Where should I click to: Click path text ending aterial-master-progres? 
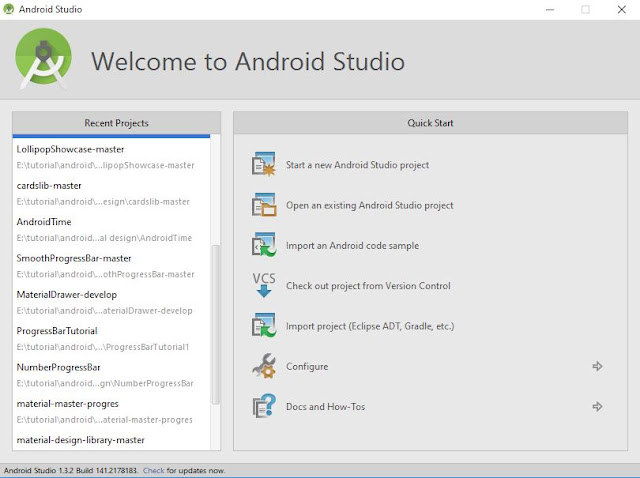click(x=104, y=420)
